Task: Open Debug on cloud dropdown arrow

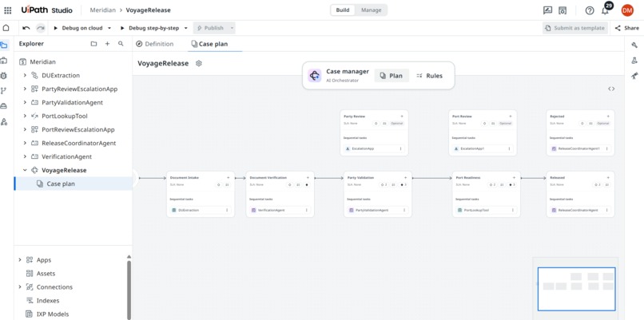Action: point(109,28)
